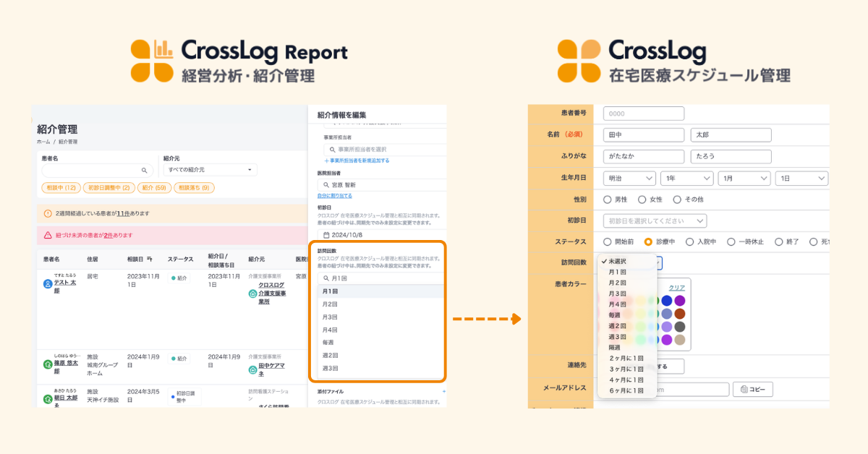
Task: Open the birth day dropdown showing 1日
Action: point(801,178)
